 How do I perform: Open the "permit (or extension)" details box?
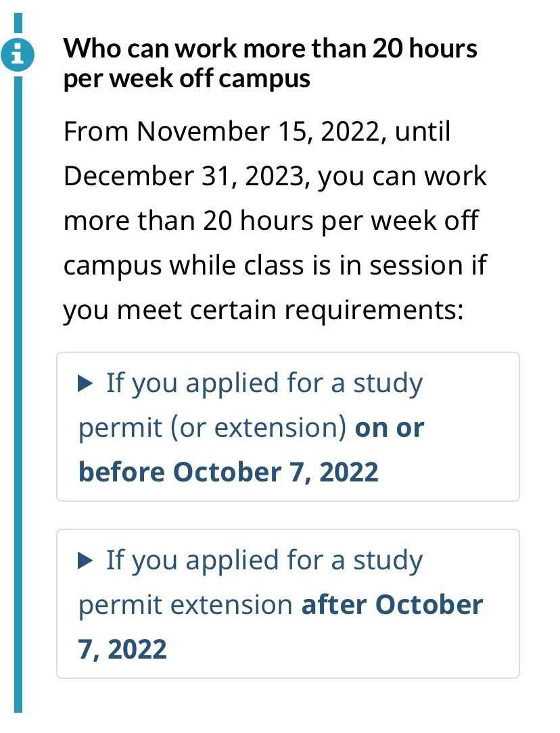tap(288, 427)
